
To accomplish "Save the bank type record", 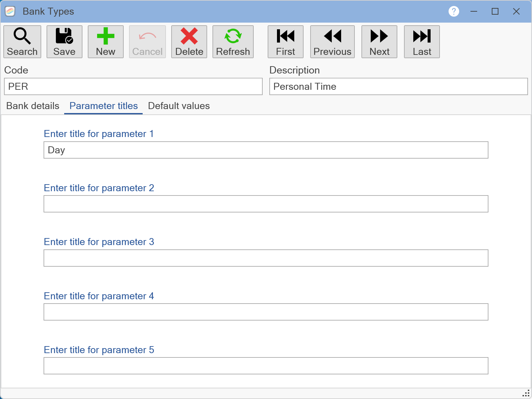I will click(x=65, y=42).
